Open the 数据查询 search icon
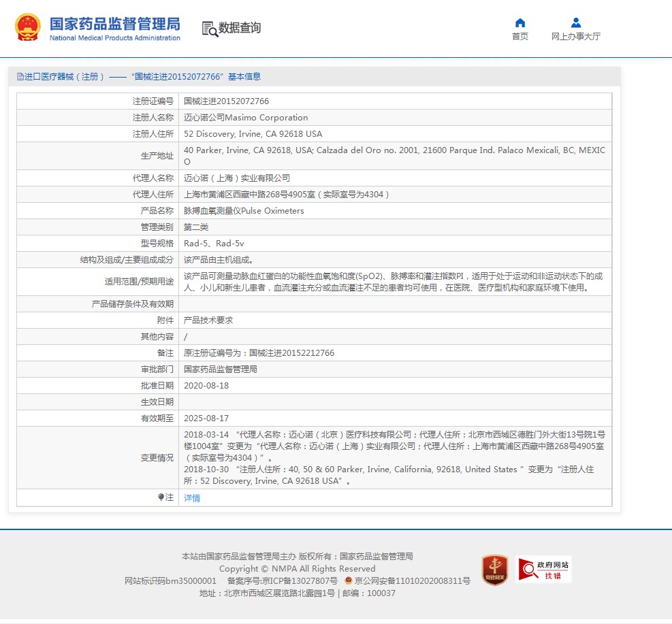Screen dimensions: 672x624 [210, 29]
